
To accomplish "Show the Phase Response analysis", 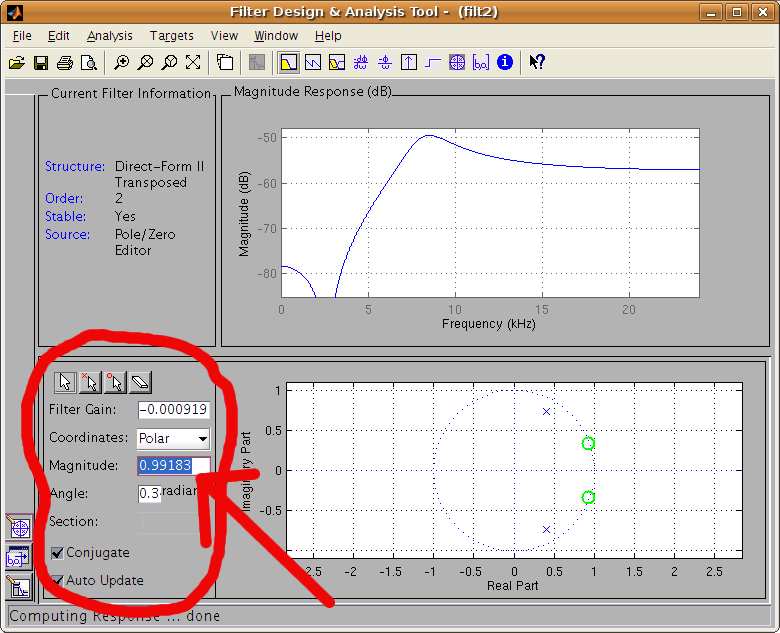I will (313, 63).
